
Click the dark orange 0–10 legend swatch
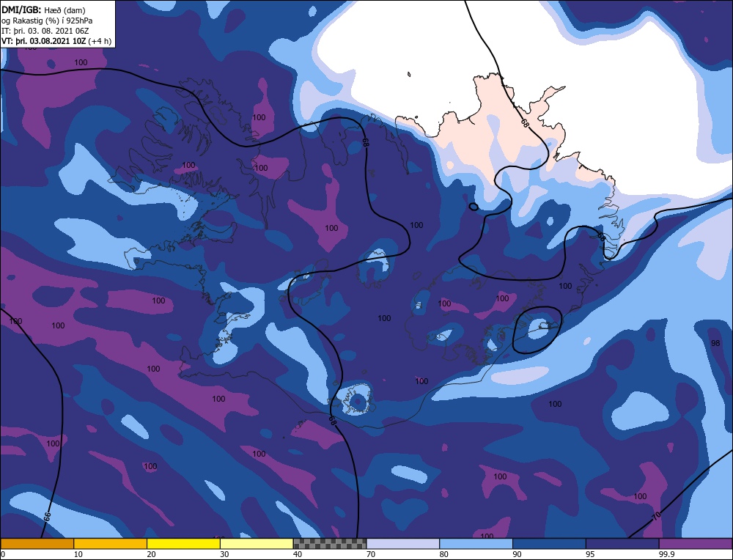coord(37,543)
